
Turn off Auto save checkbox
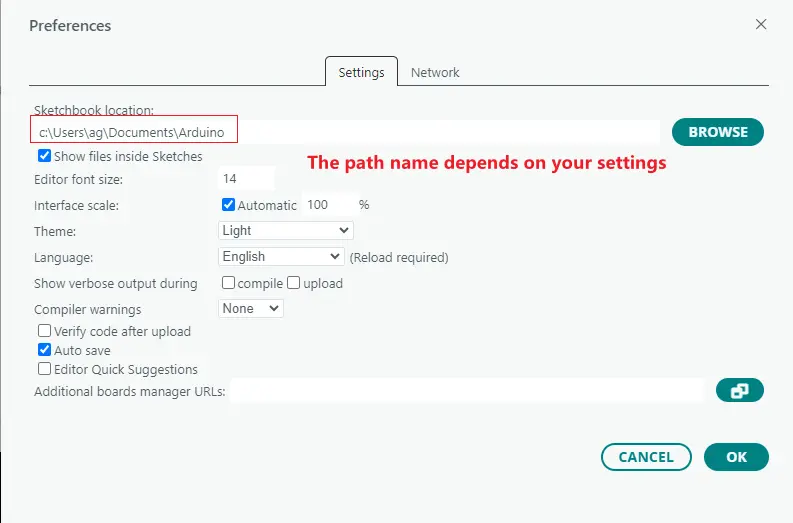pyautogui.click(x=45, y=350)
